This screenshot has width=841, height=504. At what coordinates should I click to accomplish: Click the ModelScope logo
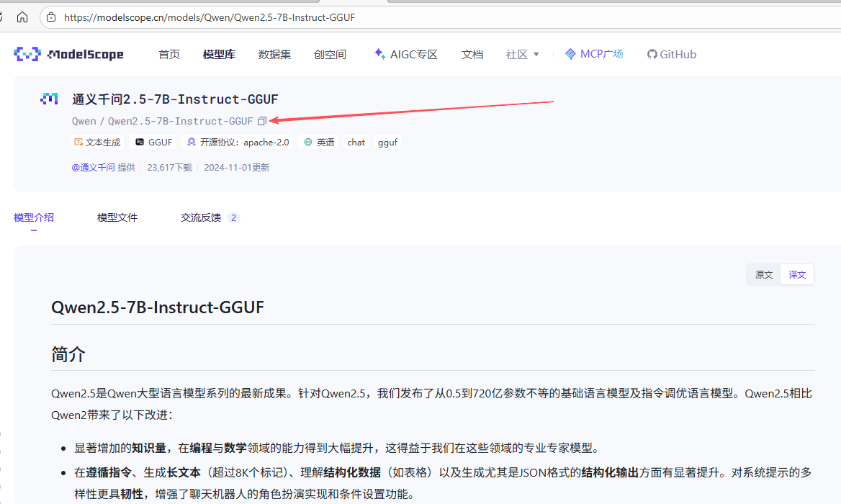click(68, 54)
